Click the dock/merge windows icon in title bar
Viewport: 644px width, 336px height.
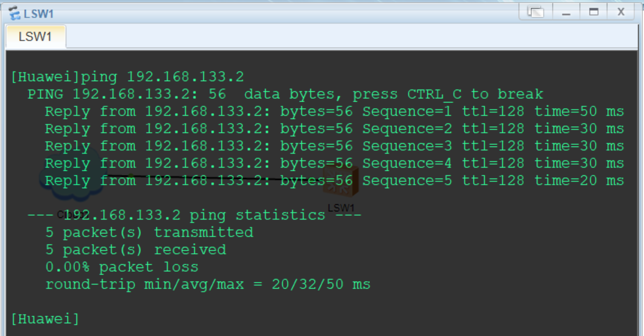tap(535, 12)
